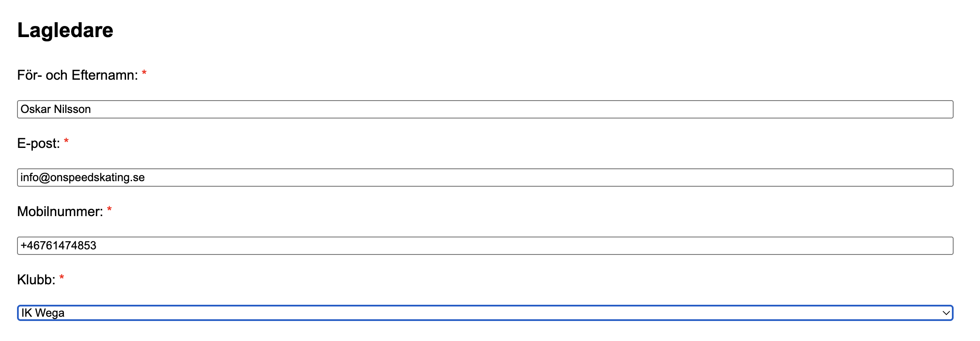The image size is (980, 341).
Task: Click red asterisk next to Mobilnummer
Action: point(109,210)
